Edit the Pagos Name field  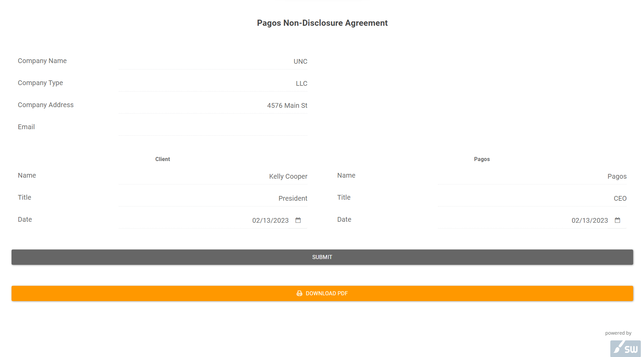[532, 176]
